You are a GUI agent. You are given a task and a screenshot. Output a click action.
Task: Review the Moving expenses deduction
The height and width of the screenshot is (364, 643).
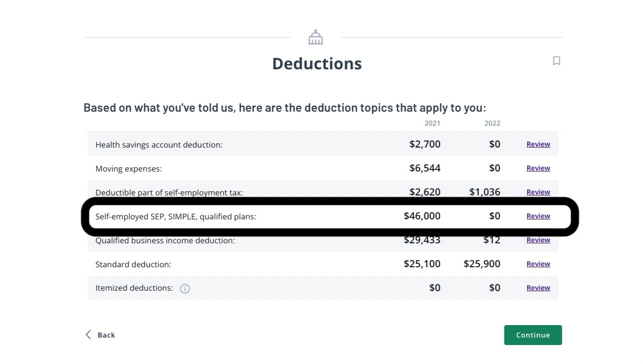[538, 168]
